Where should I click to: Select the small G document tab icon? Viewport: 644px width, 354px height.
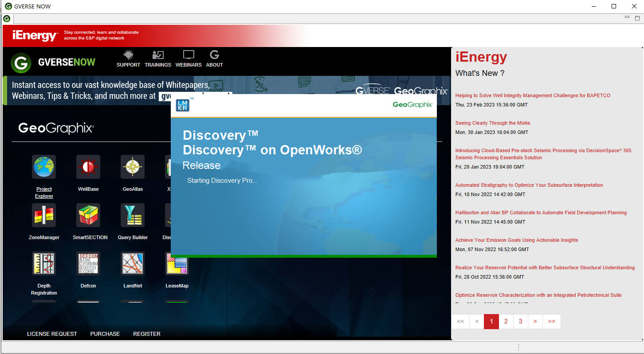coord(7,19)
